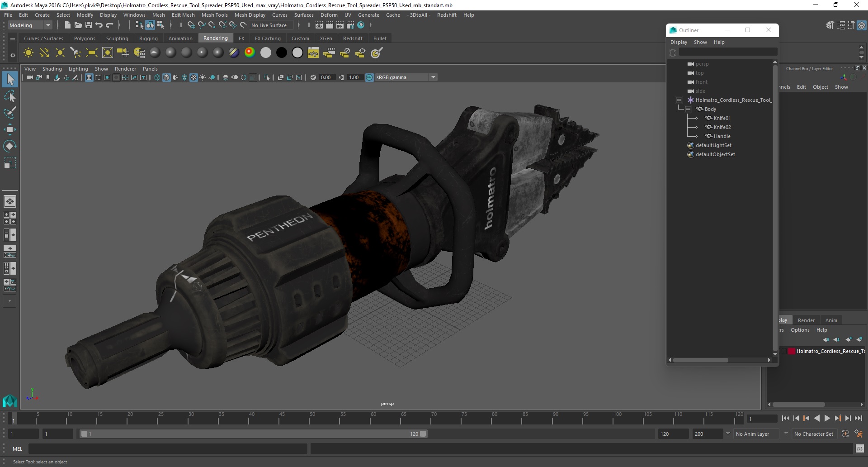Open the Modeling menu set dropdown
Viewport: 868px width, 467px height.
coord(30,25)
